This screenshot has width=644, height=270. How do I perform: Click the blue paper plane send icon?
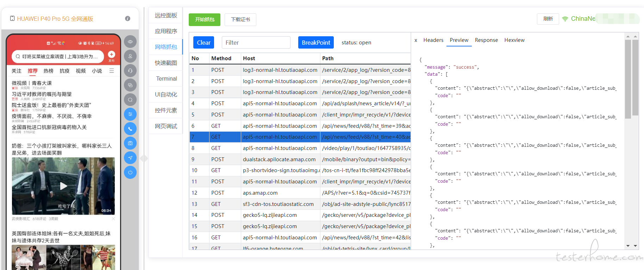click(130, 158)
